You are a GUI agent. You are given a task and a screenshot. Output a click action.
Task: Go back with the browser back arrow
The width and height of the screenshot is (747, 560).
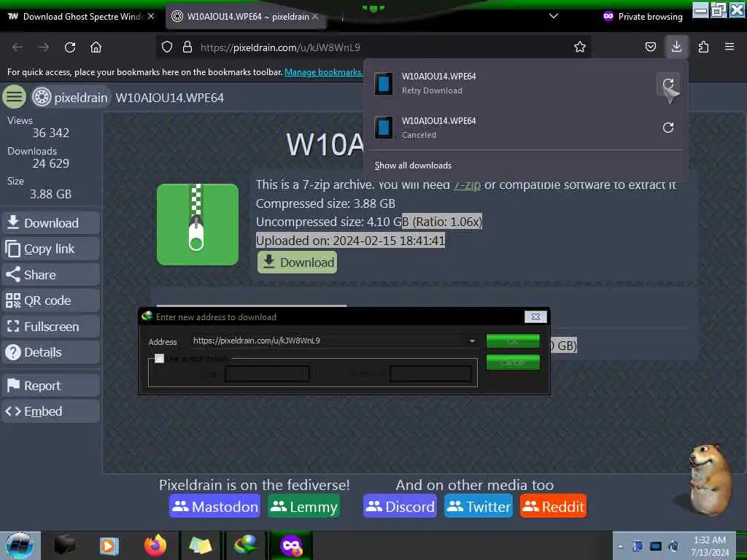pyautogui.click(x=18, y=47)
